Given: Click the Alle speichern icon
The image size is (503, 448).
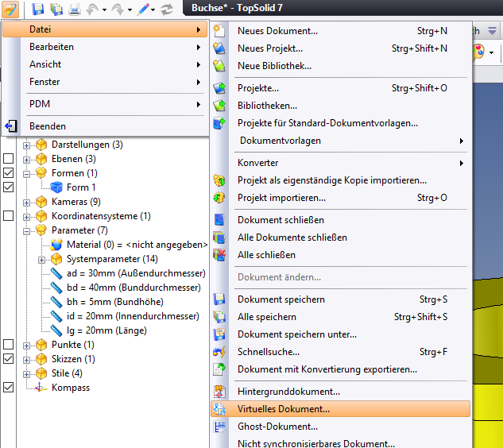Looking at the screenshot, I should point(219,317).
